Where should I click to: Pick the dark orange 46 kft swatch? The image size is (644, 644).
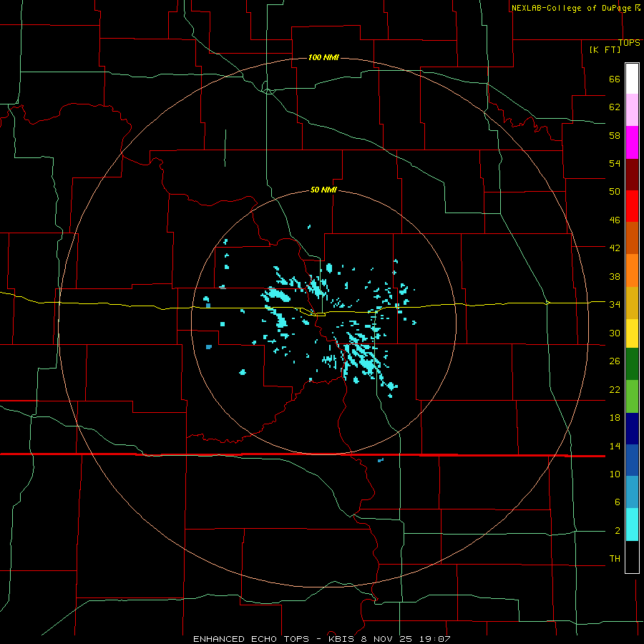(x=632, y=238)
